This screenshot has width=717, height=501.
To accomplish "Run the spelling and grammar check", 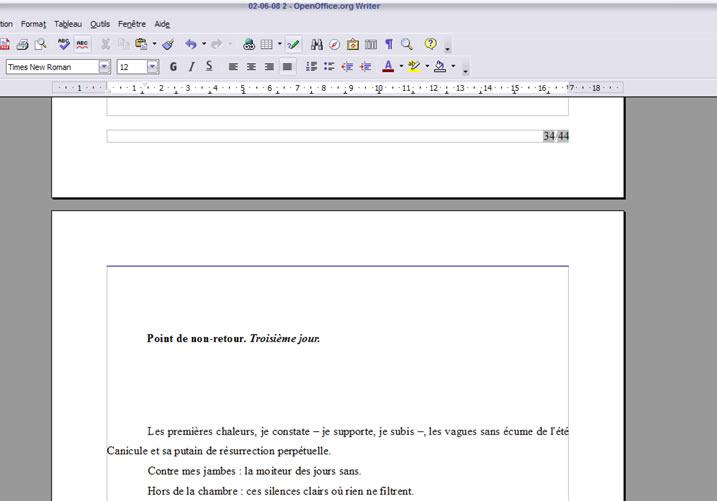I will pos(64,44).
